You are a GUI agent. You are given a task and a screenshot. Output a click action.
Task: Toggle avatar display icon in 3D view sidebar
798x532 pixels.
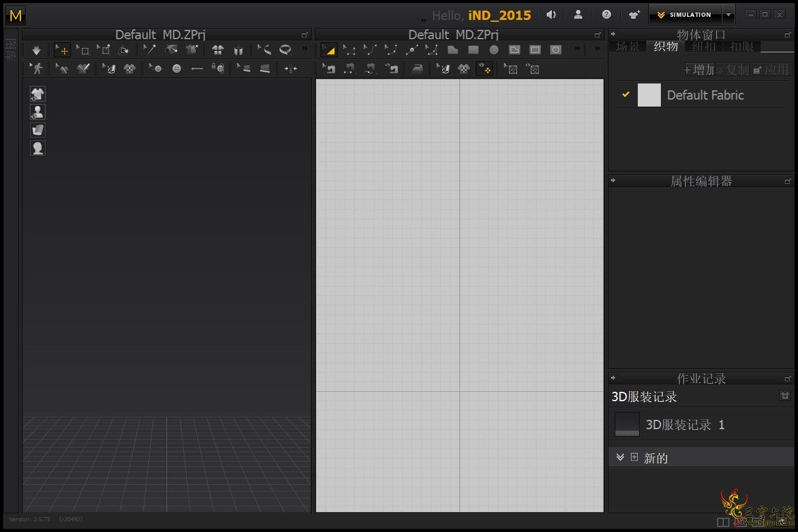[x=38, y=112]
